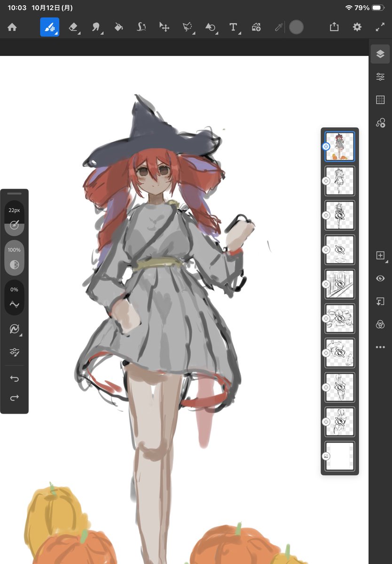The height and width of the screenshot is (564, 392).
Task: Tap the circles-with-play-symbol sidebar icon
Action: tap(380, 123)
